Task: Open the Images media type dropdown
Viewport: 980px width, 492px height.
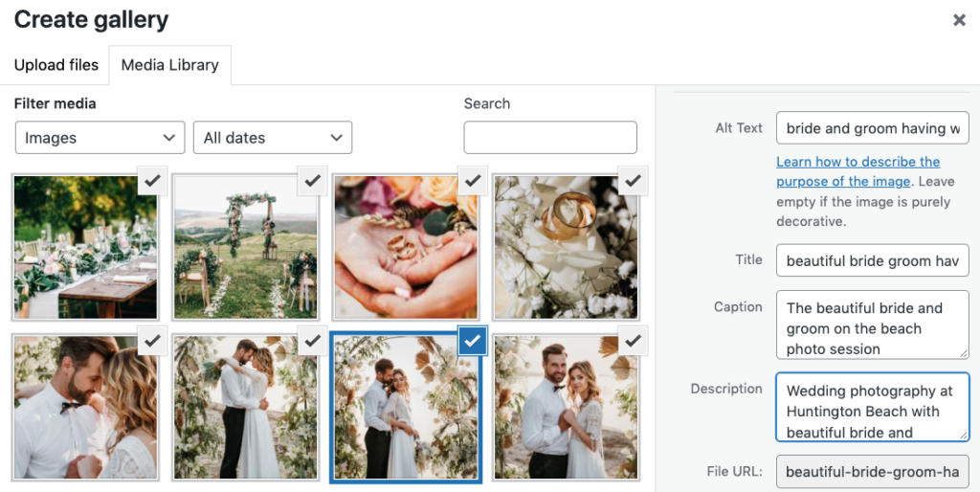Action: (x=100, y=138)
